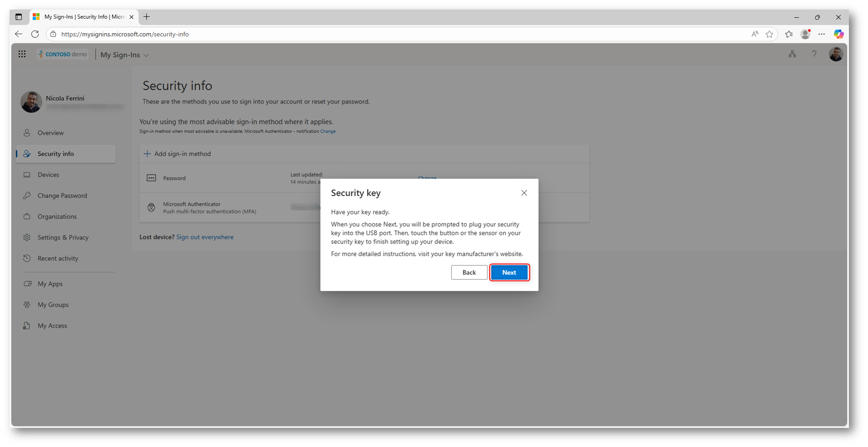
Task: Expand the My Sign-Ins dropdown
Action: tap(124, 55)
